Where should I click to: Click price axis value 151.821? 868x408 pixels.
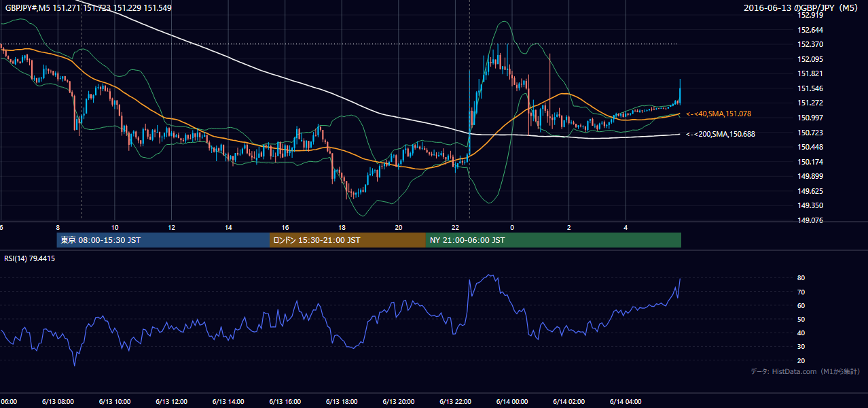[x=810, y=73]
